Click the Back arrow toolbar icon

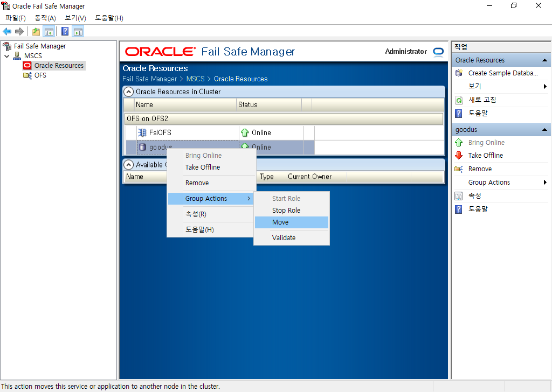tap(7, 32)
